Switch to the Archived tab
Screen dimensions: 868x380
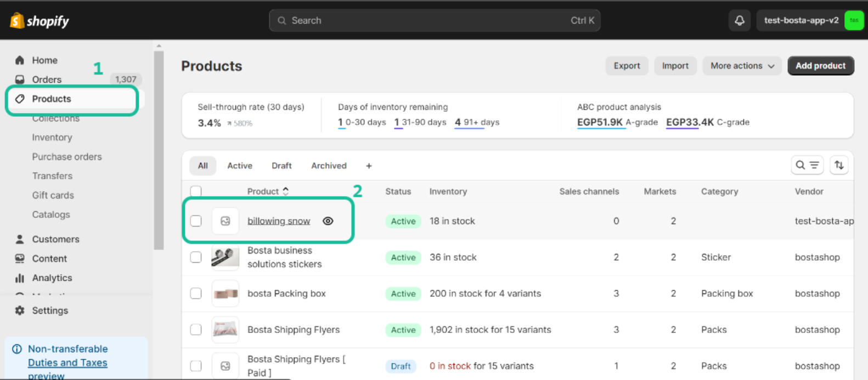pos(329,166)
